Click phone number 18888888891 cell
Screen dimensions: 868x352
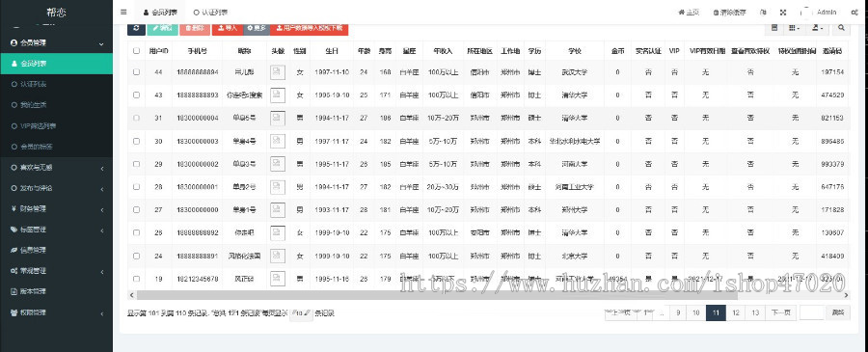pyautogui.click(x=197, y=257)
